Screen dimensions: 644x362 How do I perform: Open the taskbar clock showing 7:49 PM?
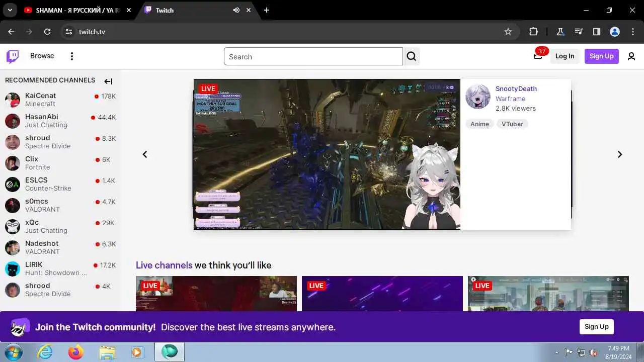click(619, 352)
